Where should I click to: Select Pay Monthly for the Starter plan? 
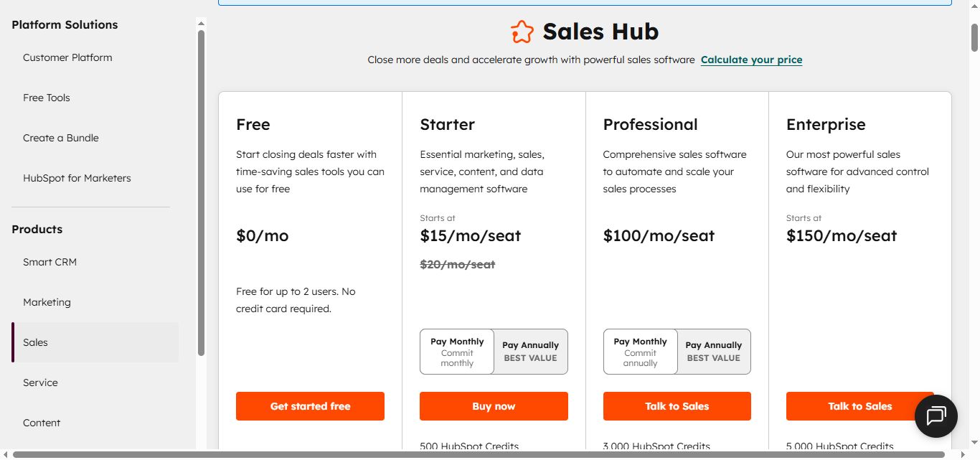[456, 351]
